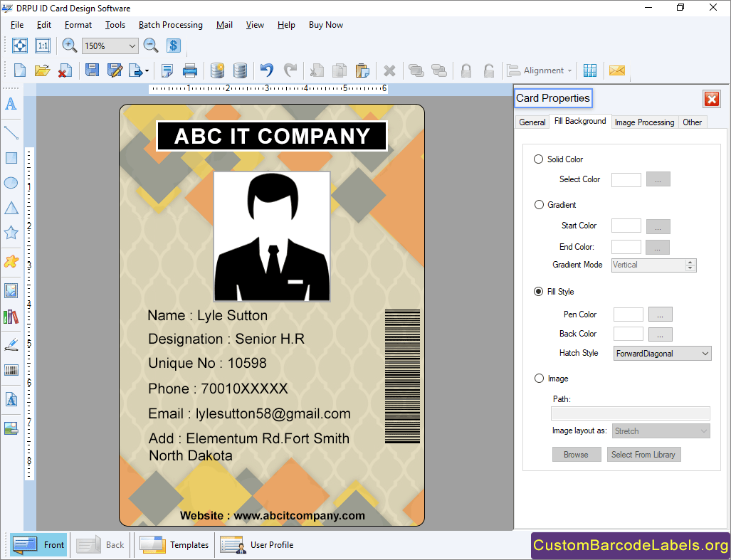Select the Text tool in left sidebar

coord(11,103)
